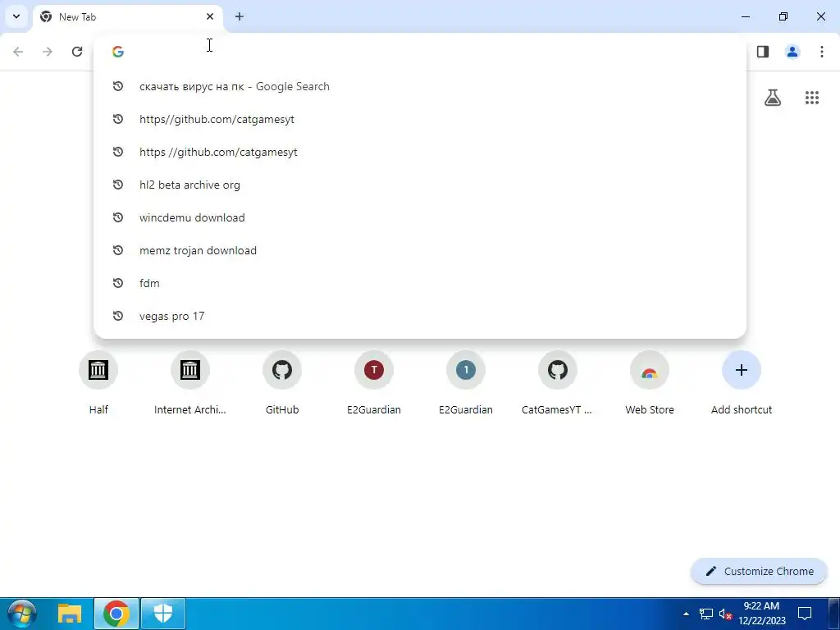Select suggestion hl2 beta archive org

click(x=419, y=185)
